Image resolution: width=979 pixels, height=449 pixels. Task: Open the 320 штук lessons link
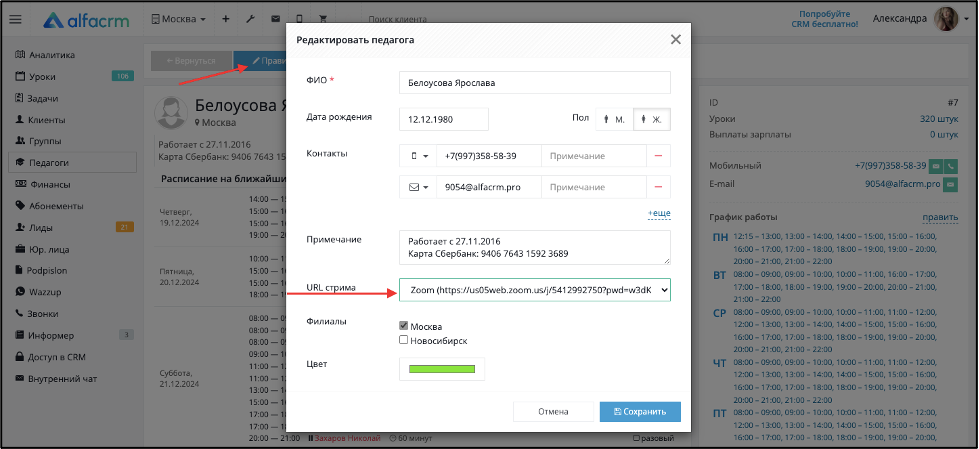938,119
